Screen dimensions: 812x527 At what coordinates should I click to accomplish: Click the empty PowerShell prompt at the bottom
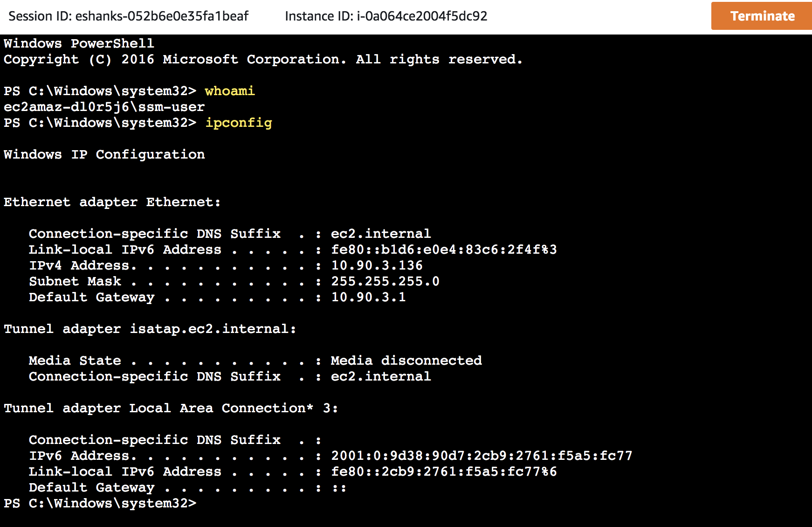[100, 503]
